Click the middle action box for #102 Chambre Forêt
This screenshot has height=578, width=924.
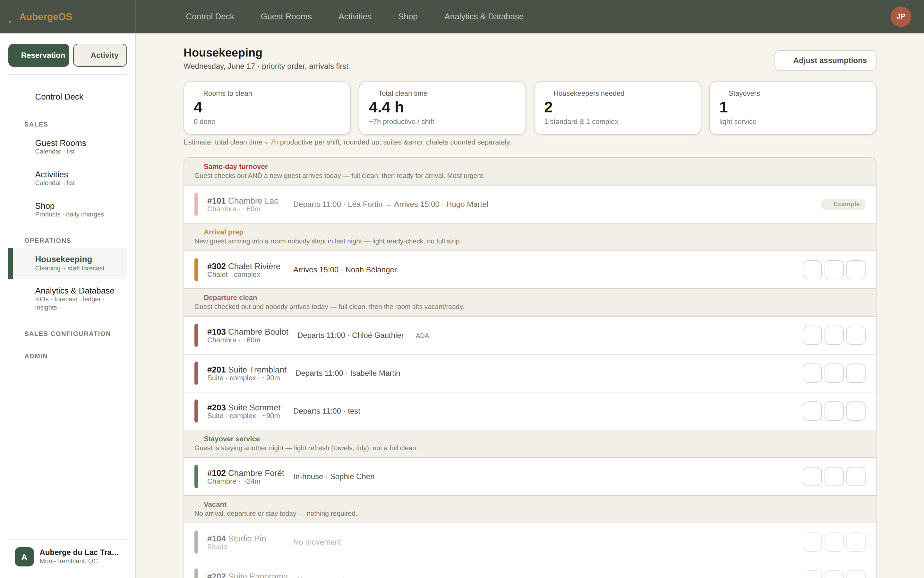click(834, 476)
